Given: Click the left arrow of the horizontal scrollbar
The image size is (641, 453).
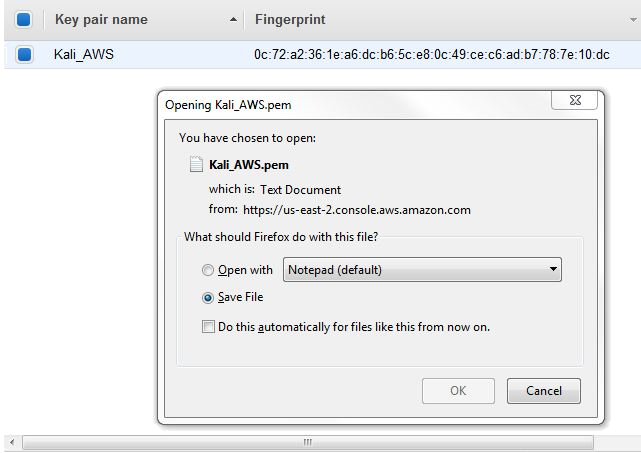Looking at the screenshot, I should (12, 441).
